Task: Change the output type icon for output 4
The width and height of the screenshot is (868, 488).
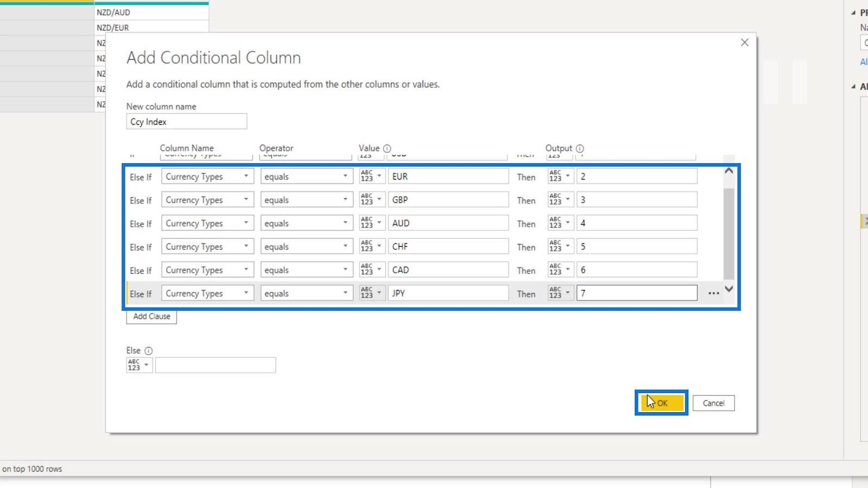Action: click(560, 223)
